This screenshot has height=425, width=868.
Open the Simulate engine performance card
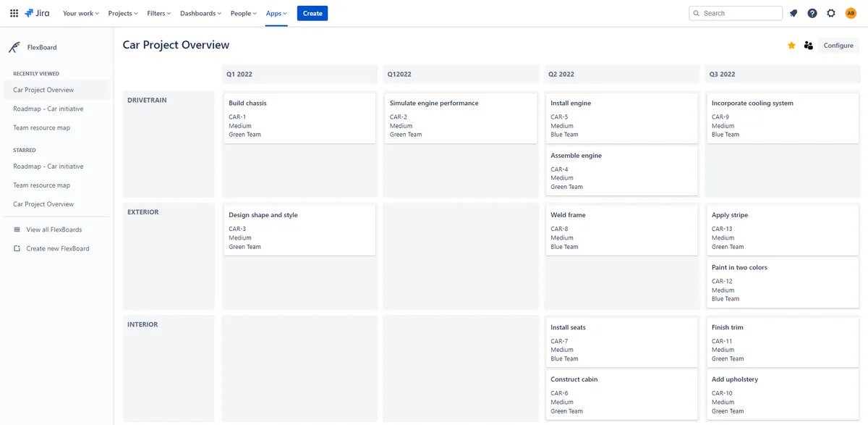(x=461, y=118)
